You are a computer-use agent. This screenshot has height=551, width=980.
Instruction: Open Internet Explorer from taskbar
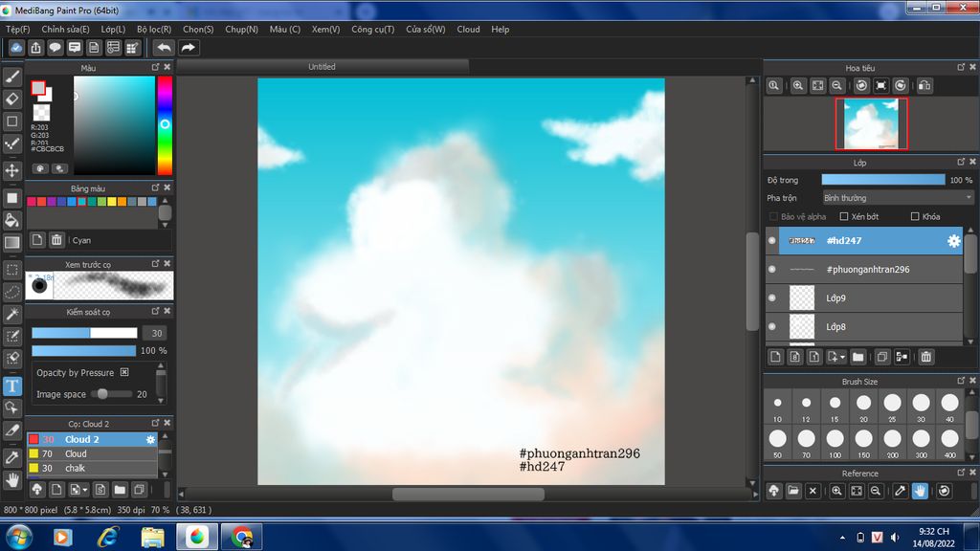click(x=107, y=538)
